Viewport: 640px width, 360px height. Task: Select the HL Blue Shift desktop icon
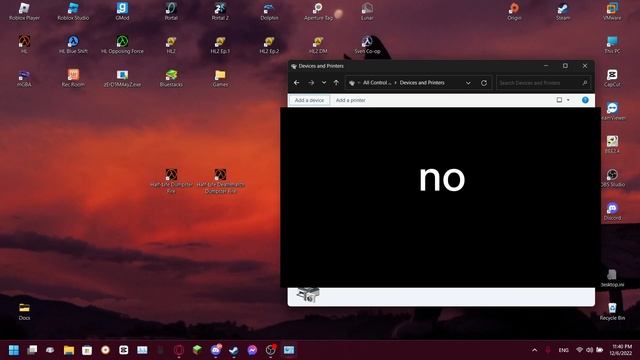pos(73,44)
